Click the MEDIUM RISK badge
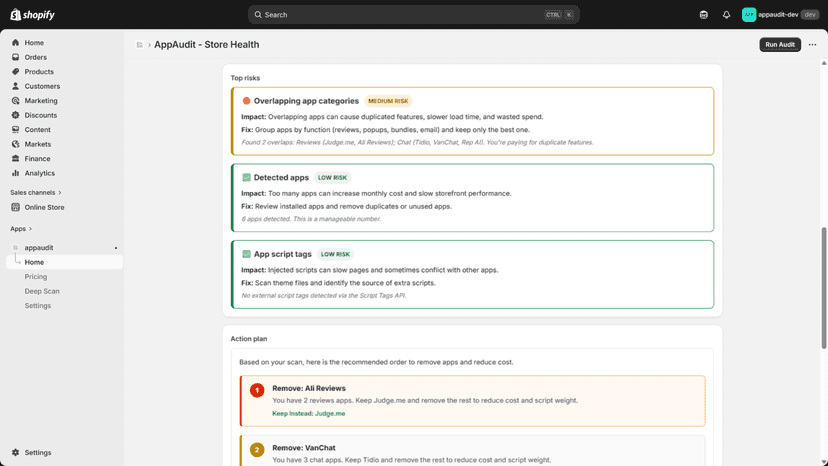 (x=388, y=101)
